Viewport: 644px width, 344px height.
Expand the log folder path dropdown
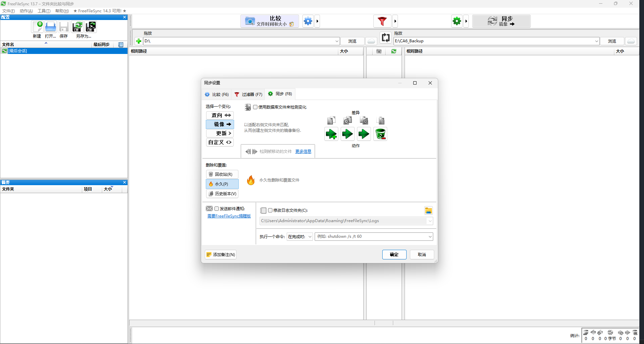[430, 221]
